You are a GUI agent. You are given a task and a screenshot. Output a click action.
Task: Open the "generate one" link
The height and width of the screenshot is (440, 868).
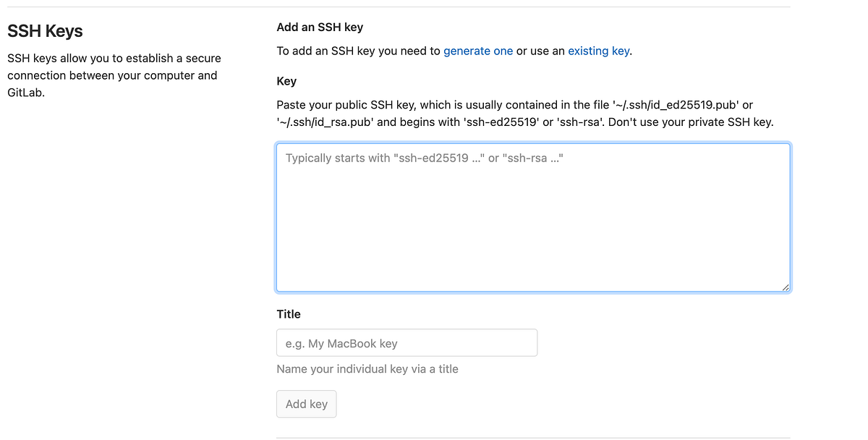[x=478, y=51]
